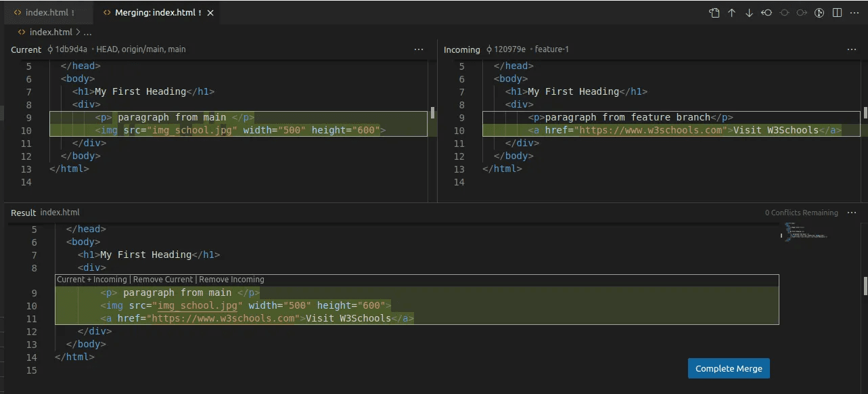Click Remove Incoming in the result editor
Screen dimensions: 868x394
(231, 280)
